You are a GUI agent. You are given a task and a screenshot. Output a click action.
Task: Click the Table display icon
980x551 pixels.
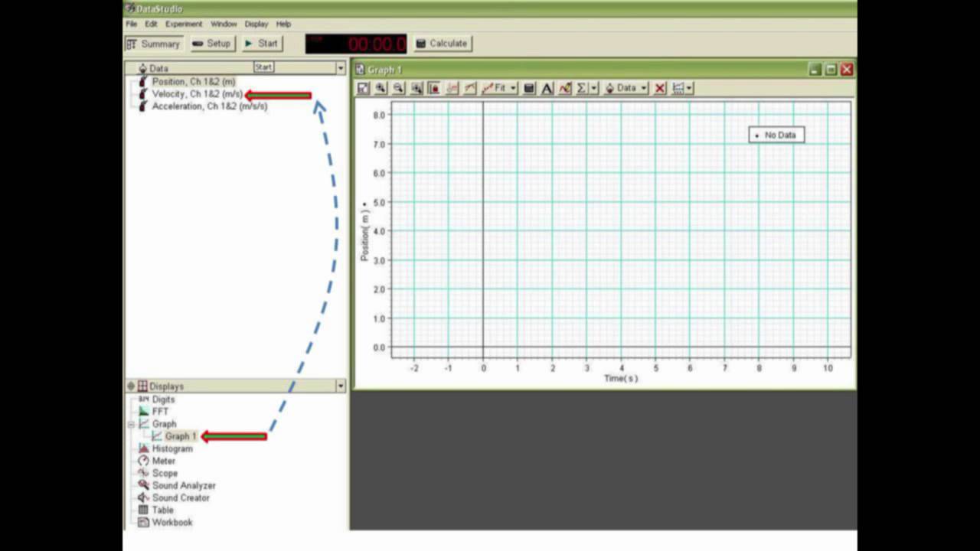[x=143, y=510]
